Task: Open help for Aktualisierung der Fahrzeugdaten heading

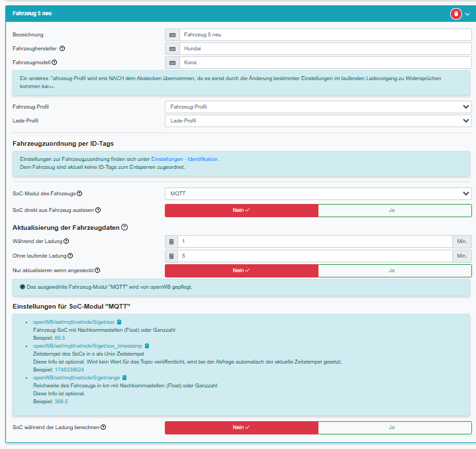Action: tap(124, 227)
